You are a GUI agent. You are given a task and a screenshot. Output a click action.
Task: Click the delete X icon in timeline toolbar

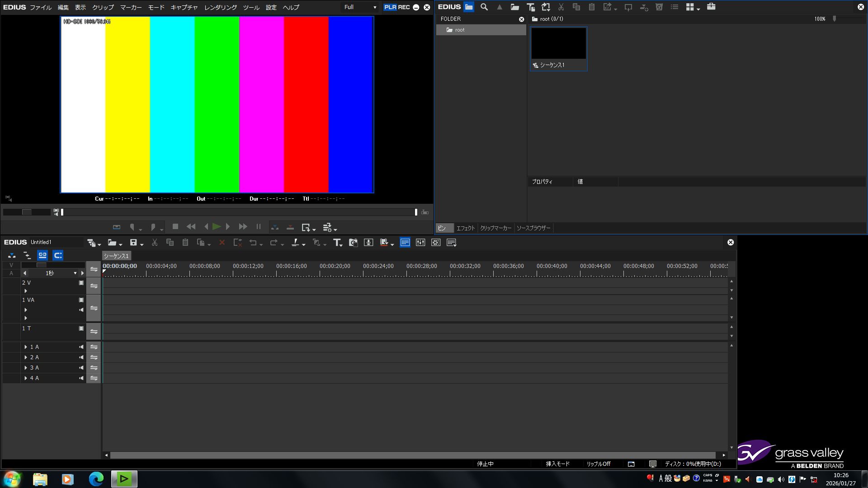point(222,243)
